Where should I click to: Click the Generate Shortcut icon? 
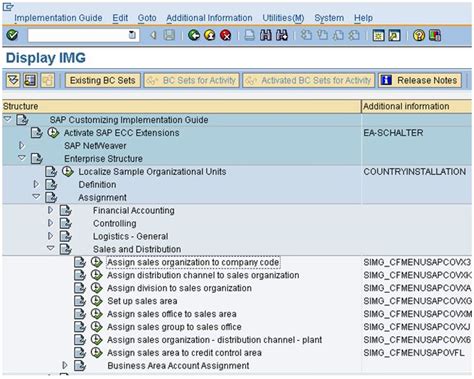tap(394, 35)
